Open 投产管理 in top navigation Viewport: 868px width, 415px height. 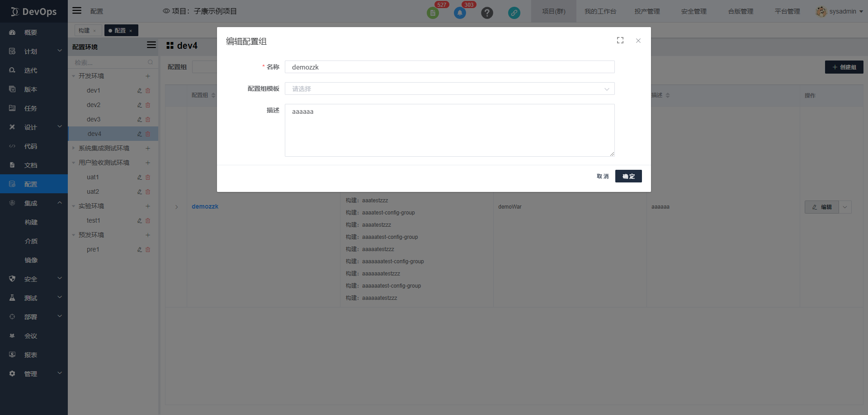tap(647, 11)
